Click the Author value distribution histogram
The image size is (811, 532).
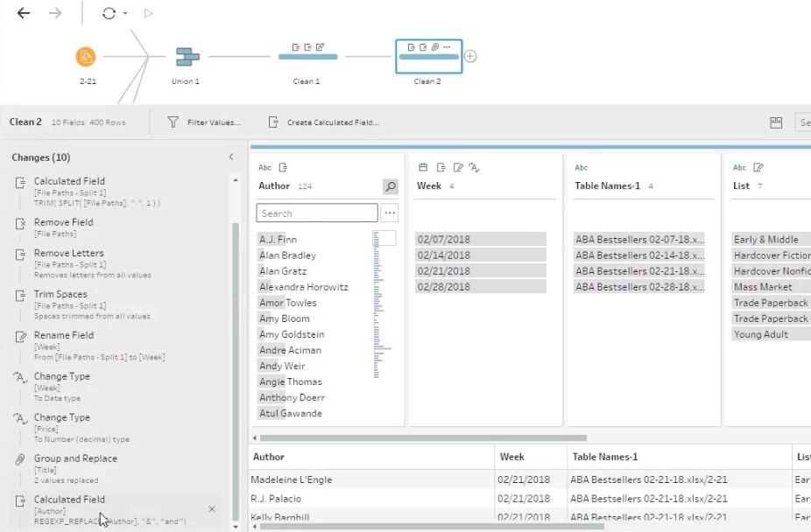coord(383,306)
